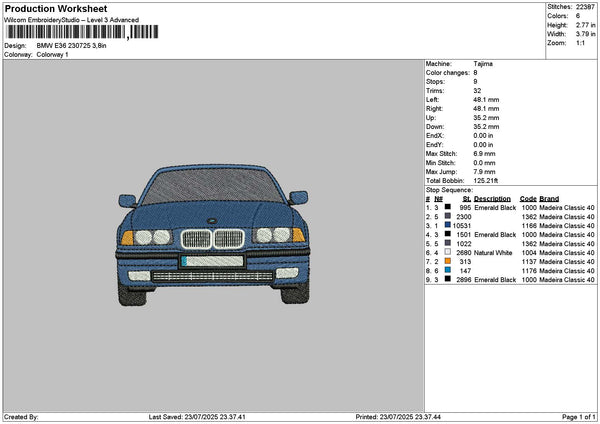Click the BMW car embroidery design preview

212,233
